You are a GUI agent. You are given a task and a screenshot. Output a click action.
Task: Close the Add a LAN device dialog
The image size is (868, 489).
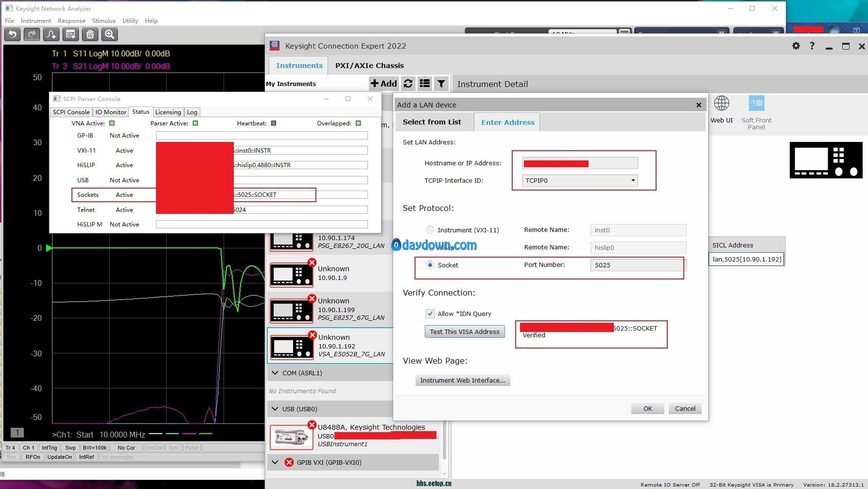tap(699, 105)
